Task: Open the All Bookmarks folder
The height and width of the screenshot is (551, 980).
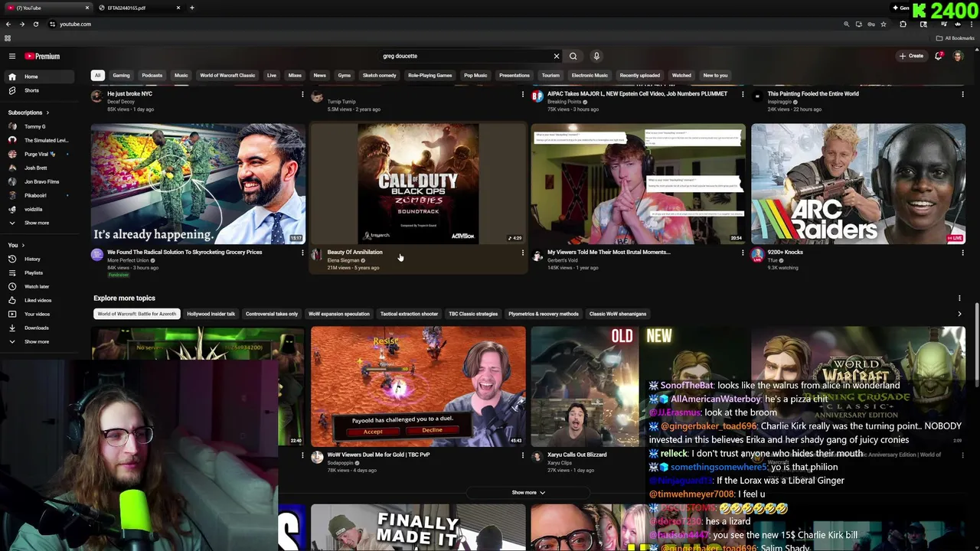Action: [x=955, y=38]
